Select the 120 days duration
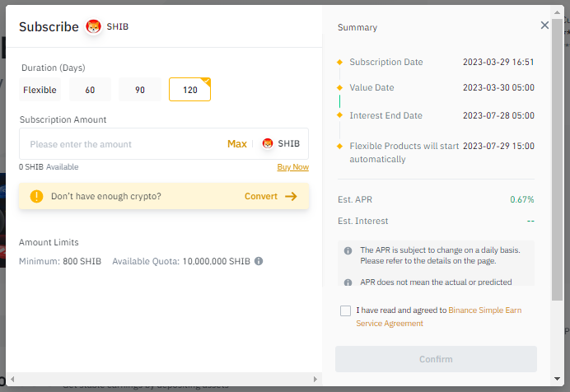 [189, 90]
